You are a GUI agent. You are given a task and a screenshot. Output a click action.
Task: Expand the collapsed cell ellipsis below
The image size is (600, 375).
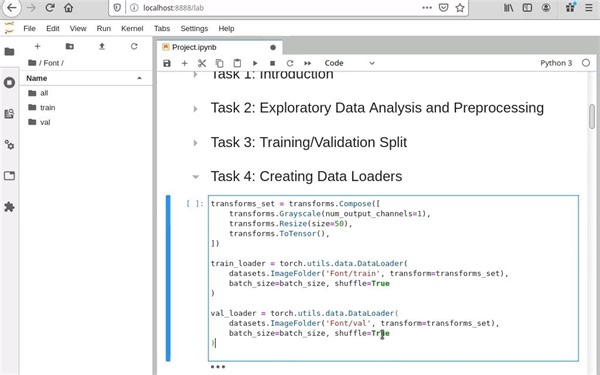(x=218, y=367)
